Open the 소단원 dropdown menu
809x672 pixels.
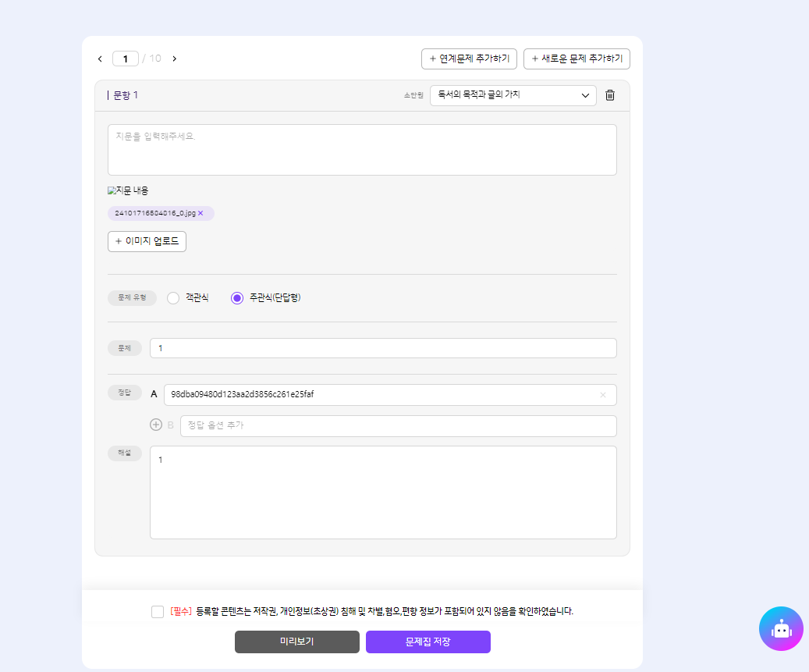(x=513, y=95)
